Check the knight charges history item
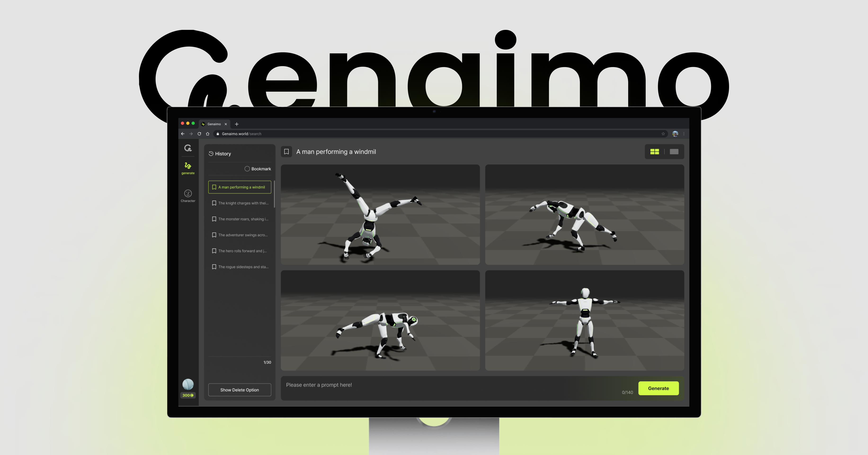The height and width of the screenshot is (455, 868). pyautogui.click(x=240, y=203)
